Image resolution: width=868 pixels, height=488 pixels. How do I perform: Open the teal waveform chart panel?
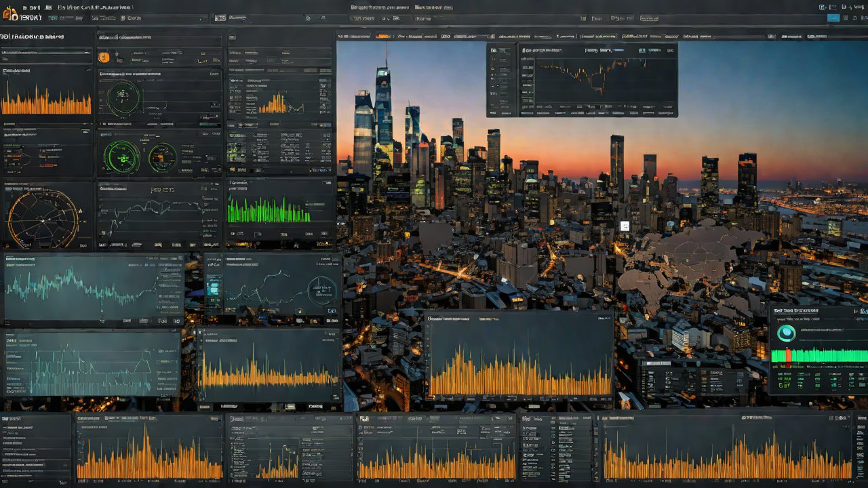(80, 287)
